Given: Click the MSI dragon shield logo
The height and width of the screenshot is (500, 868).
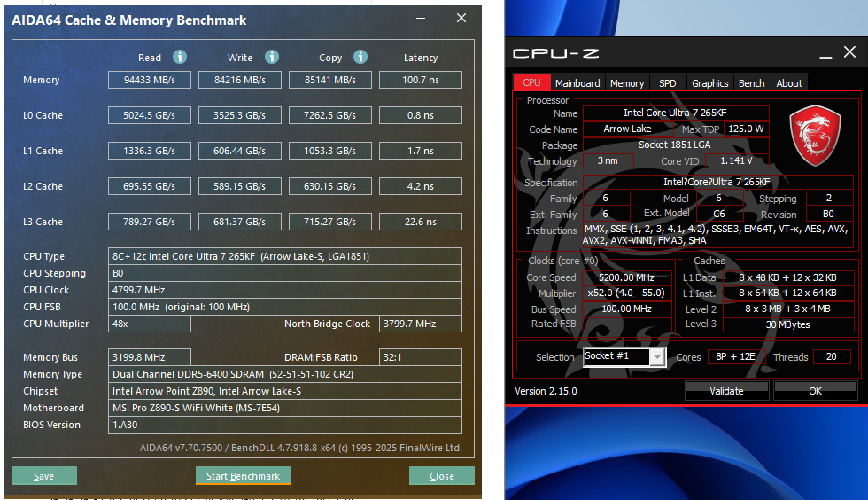Looking at the screenshot, I should [x=815, y=136].
